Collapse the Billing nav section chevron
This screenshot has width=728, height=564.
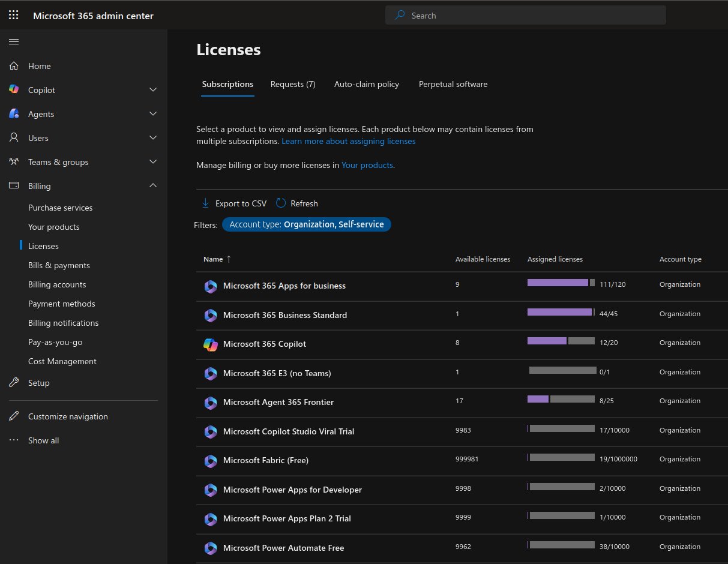153,185
